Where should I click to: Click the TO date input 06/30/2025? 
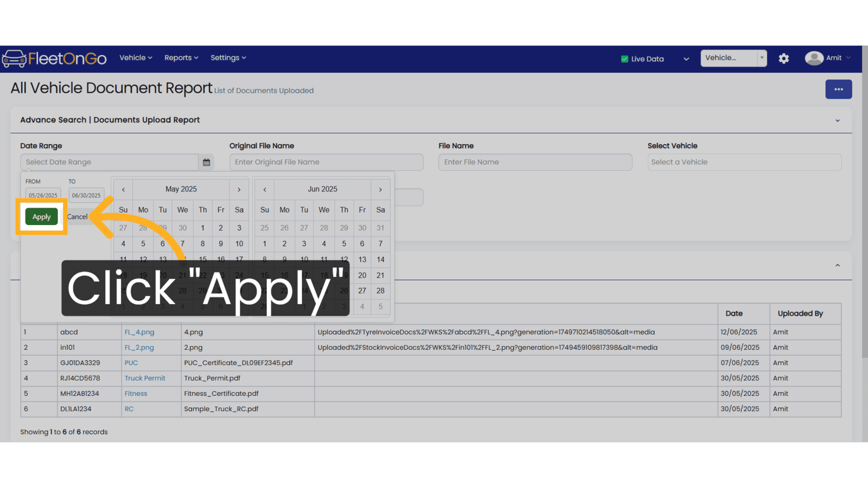coord(86,195)
